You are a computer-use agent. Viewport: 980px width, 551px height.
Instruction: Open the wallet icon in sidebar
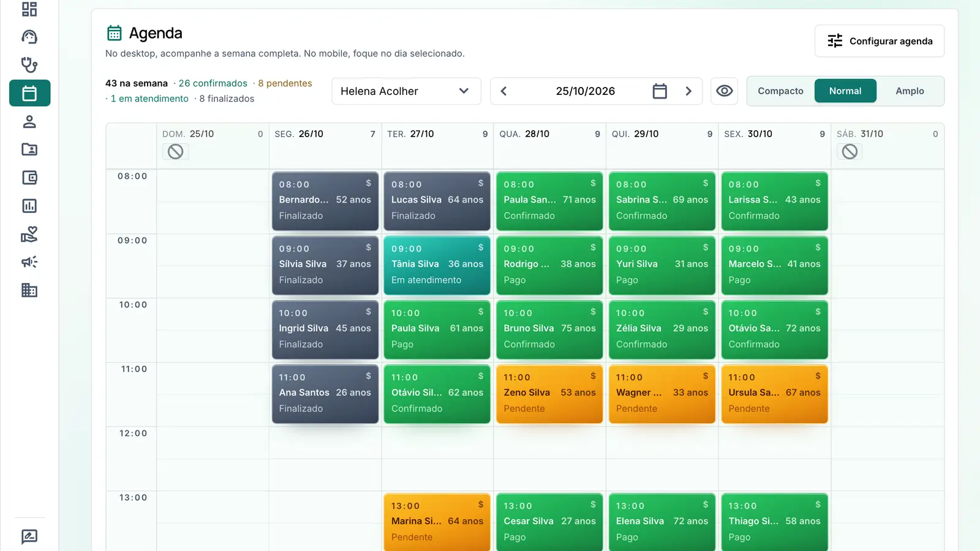pyautogui.click(x=29, y=178)
